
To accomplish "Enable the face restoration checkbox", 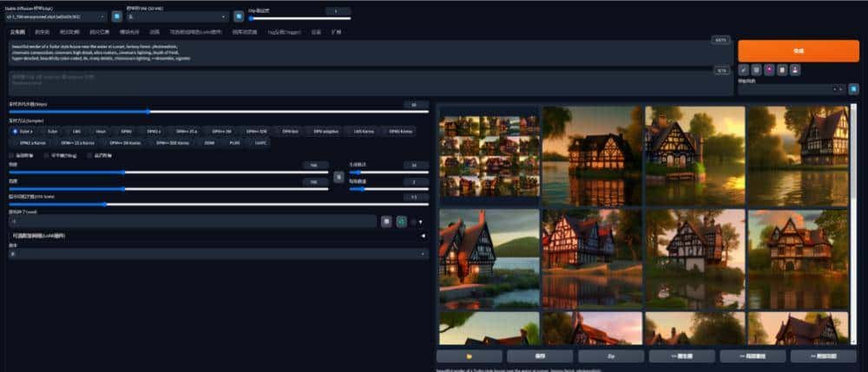I will [x=12, y=154].
